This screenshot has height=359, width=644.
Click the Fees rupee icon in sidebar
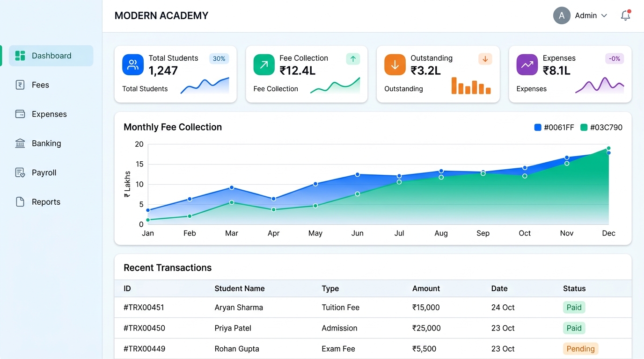20,85
